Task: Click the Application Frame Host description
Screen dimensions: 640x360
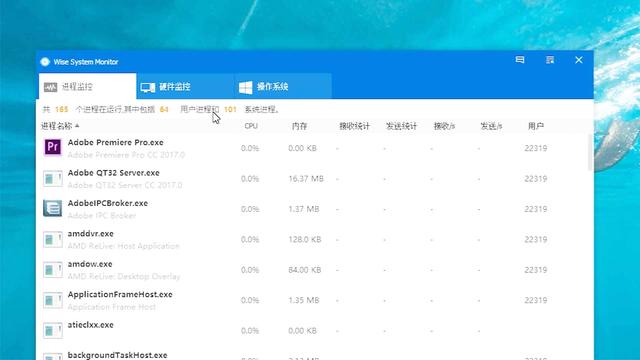Action: [111, 307]
